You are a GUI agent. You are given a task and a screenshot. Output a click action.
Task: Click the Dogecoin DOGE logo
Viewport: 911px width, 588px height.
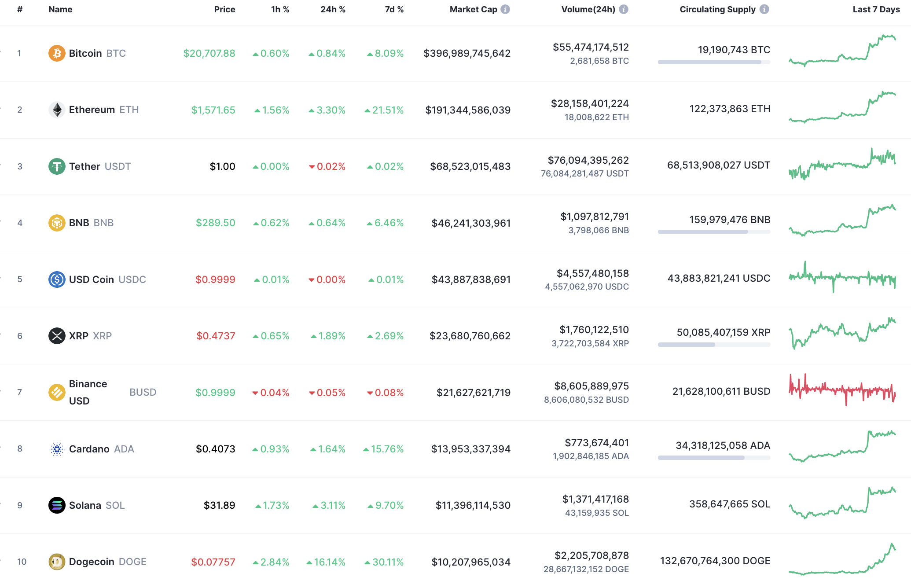(x=56, y=562)
